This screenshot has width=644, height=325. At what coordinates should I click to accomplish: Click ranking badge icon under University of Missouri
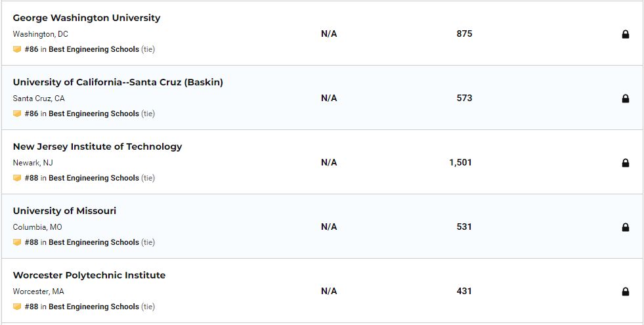pos(17,242)
